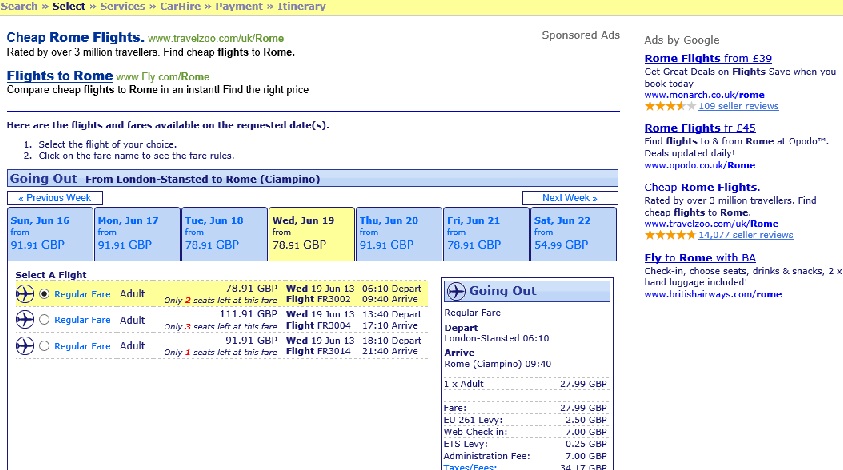Click plane icon beside the FR3004 flight

(25, 319)
